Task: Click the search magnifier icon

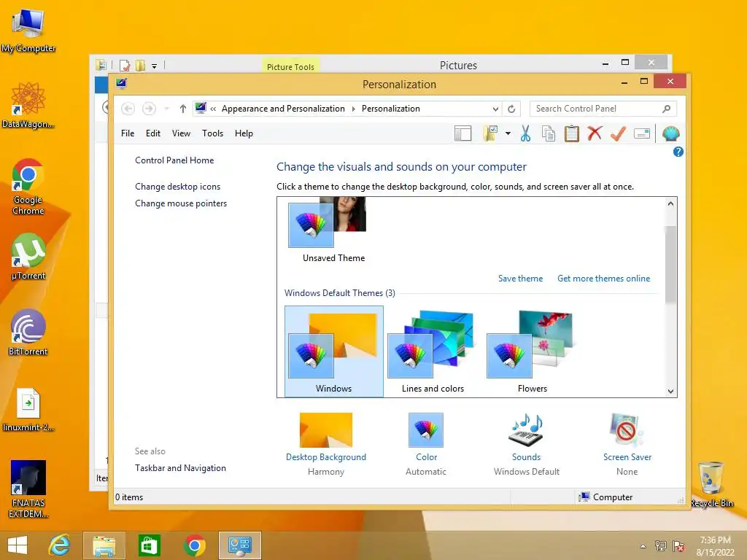Action: [667, 109]
